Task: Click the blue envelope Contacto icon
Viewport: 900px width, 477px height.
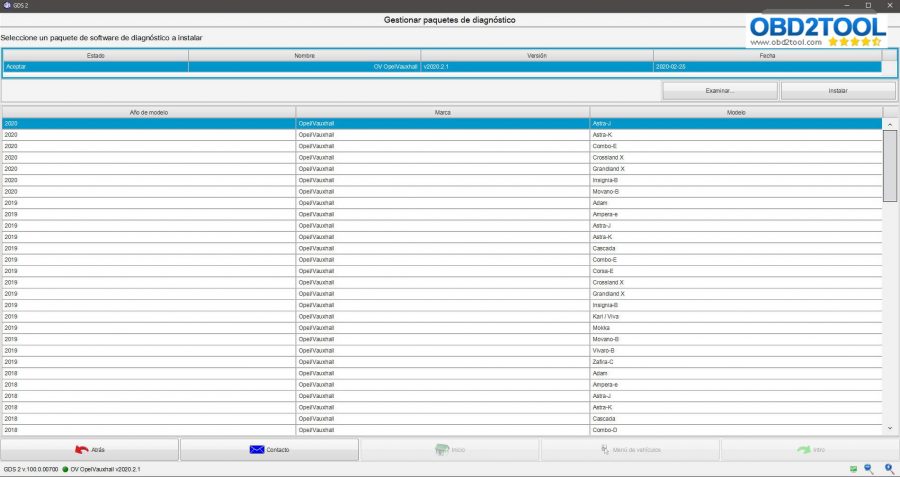Action: pos(257,450)
